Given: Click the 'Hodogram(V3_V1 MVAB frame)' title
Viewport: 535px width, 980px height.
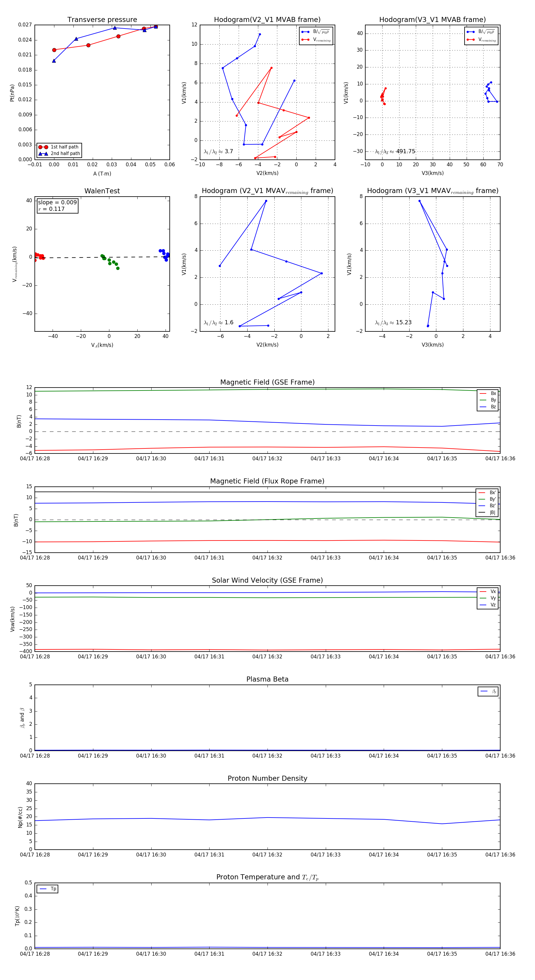Looking at the screenshot, I should [432, 20].
